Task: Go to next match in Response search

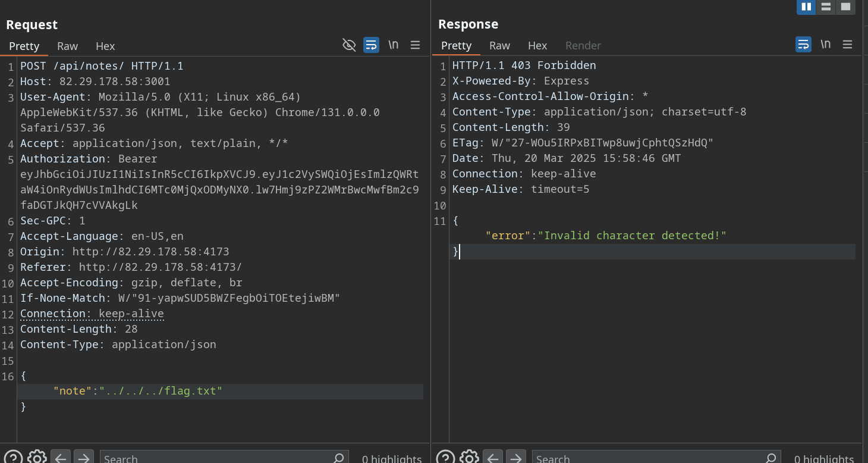Action: click(516, 458)
